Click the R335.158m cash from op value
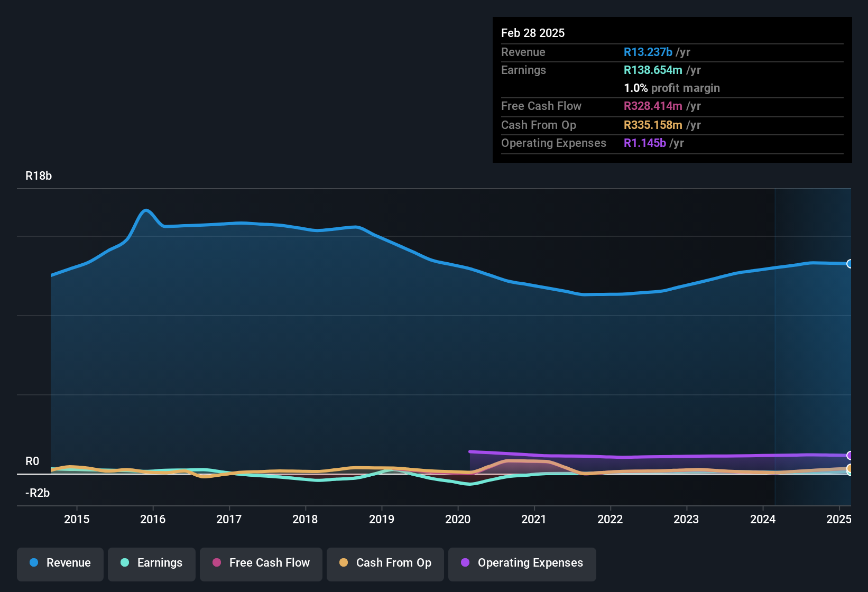Image resolution: width=868 pixels, height=592 pixels. coord(653,125)
